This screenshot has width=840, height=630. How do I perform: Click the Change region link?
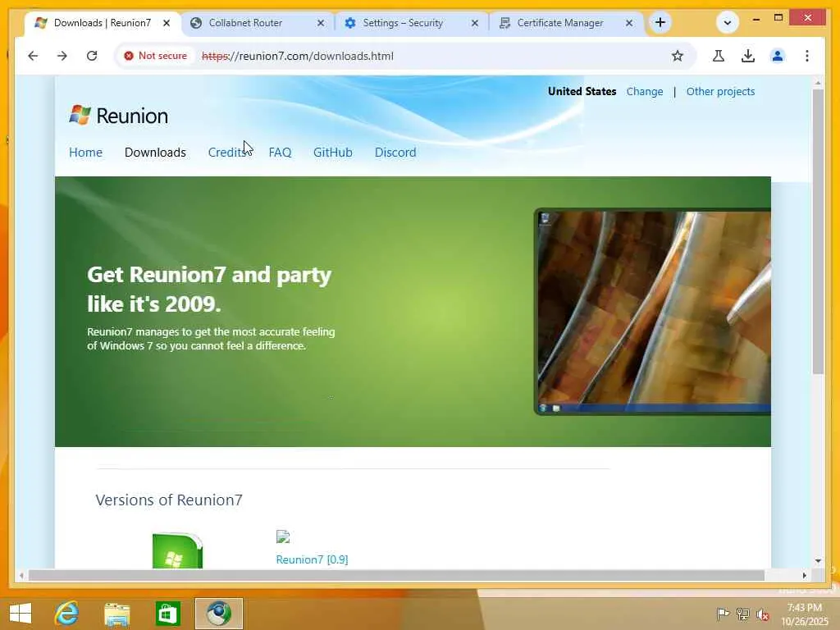point(645,92)
